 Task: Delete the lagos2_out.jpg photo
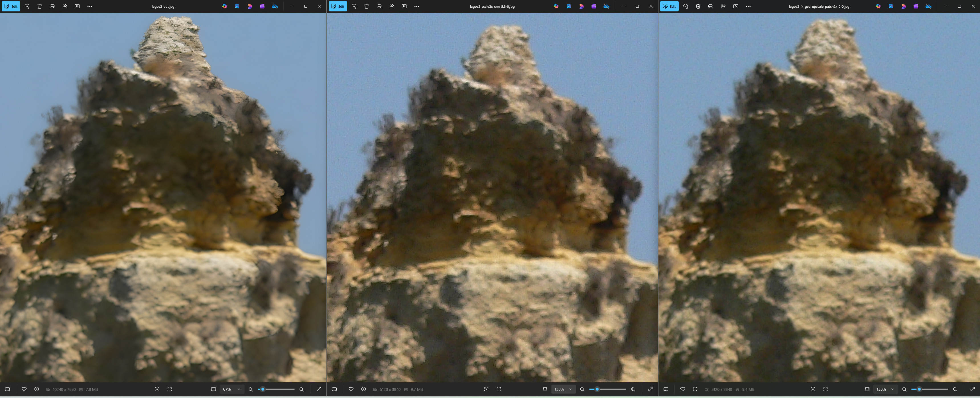point(40,7)
